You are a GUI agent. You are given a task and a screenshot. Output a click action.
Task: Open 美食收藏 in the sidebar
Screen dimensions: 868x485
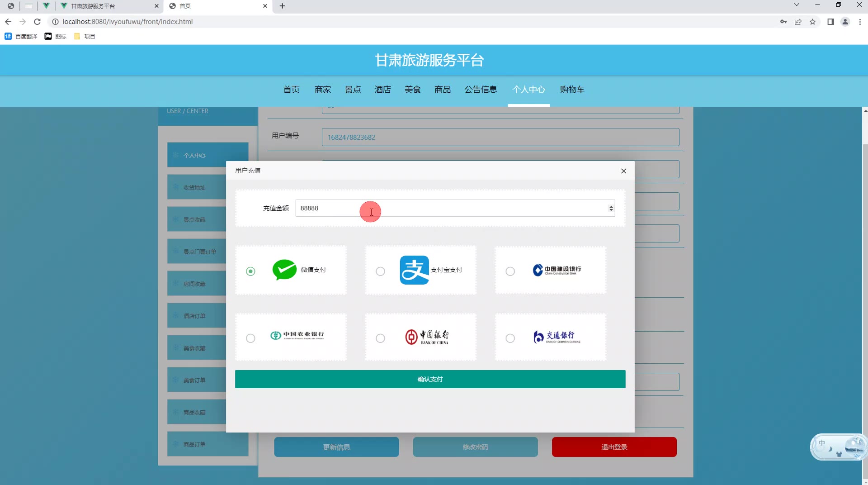click(197, 348)
